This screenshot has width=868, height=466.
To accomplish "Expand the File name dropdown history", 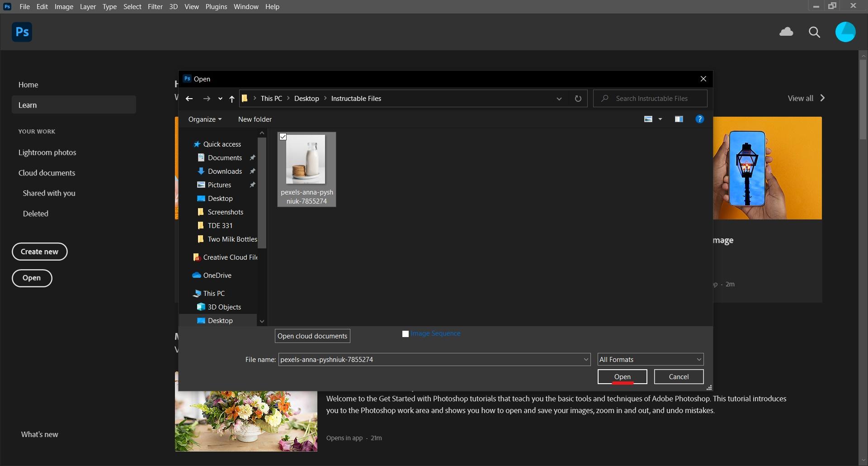I will tap(586, 359).
